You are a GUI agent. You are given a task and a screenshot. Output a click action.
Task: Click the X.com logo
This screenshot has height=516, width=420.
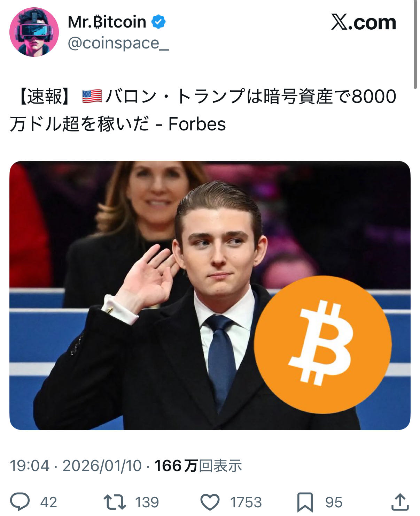[x=364, y=23]
